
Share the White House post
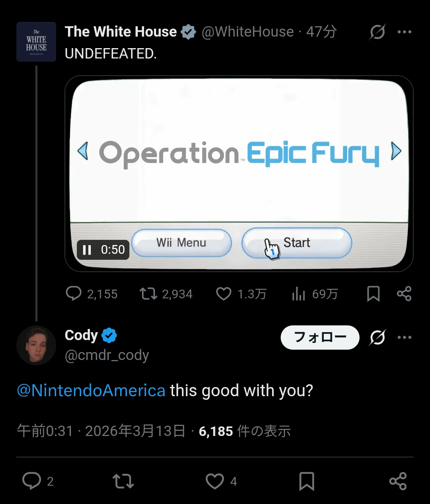tap(404, 294)
